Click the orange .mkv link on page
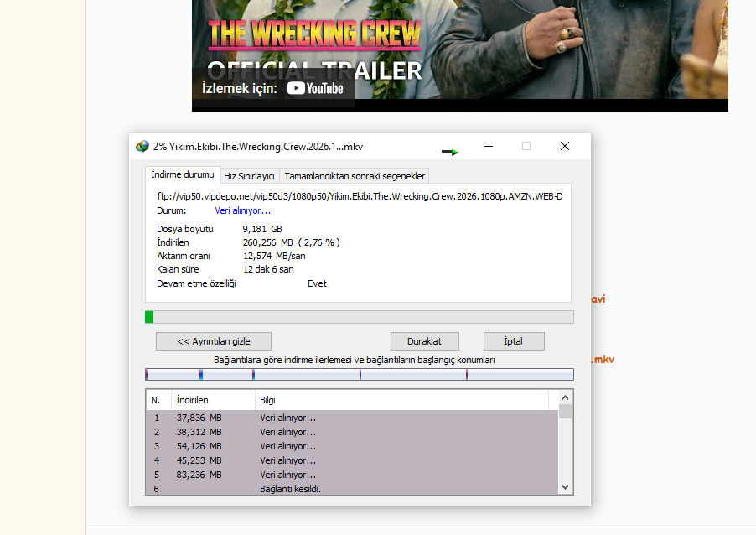Screen dimensions: 756x535 603,360
